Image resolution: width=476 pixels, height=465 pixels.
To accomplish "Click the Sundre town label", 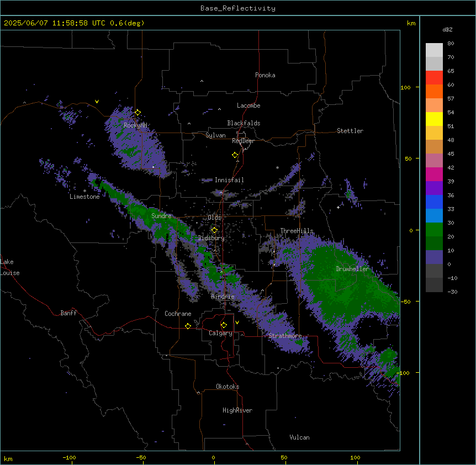I will click(161, 216).
